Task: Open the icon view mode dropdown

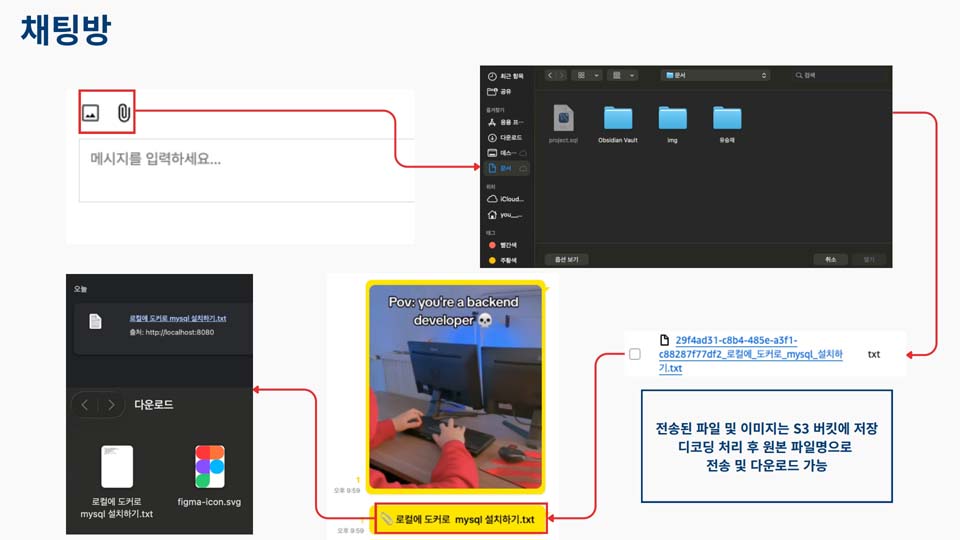Action: [589, 75]
